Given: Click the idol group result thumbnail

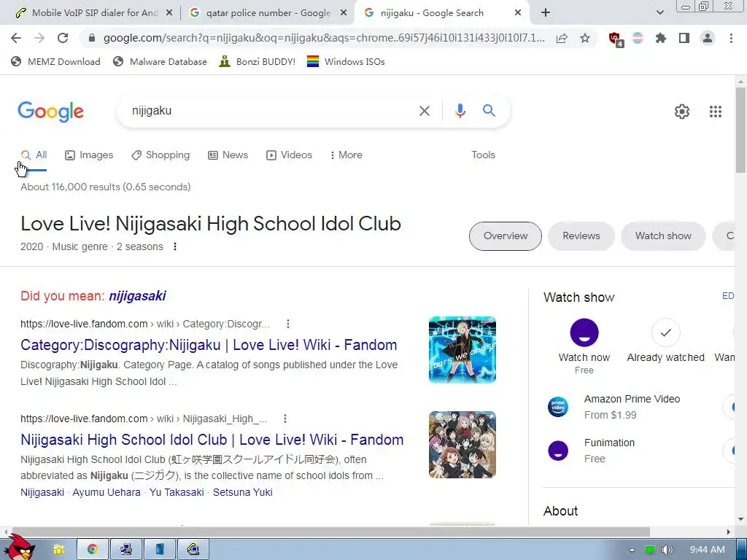Looking at the screenshot, I should click(x=462, y=445).
